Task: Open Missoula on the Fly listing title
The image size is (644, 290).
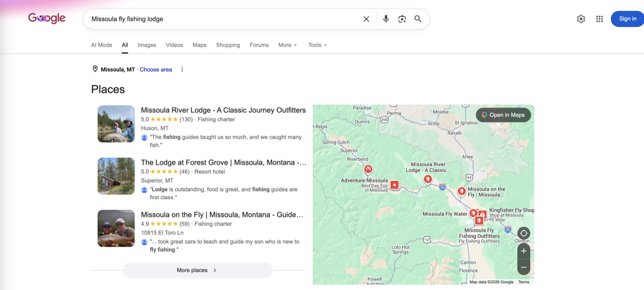Action: click(222, 215)
